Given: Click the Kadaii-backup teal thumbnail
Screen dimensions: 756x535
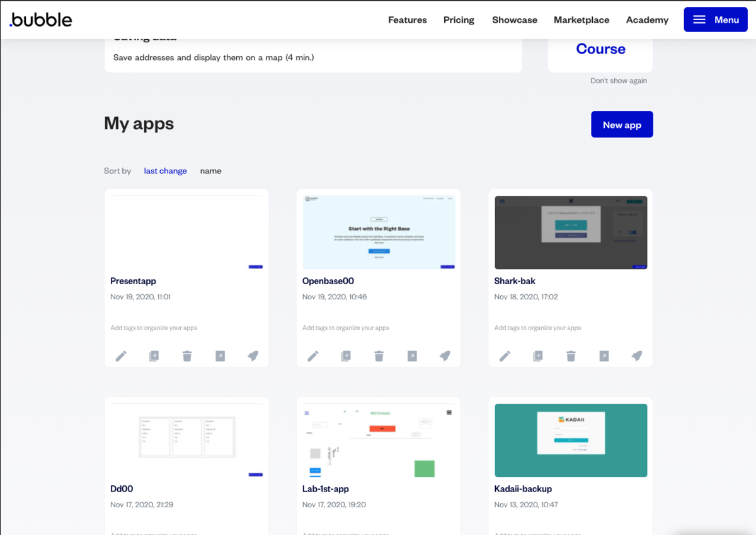Looking at the screenshot, I should 571,440.
